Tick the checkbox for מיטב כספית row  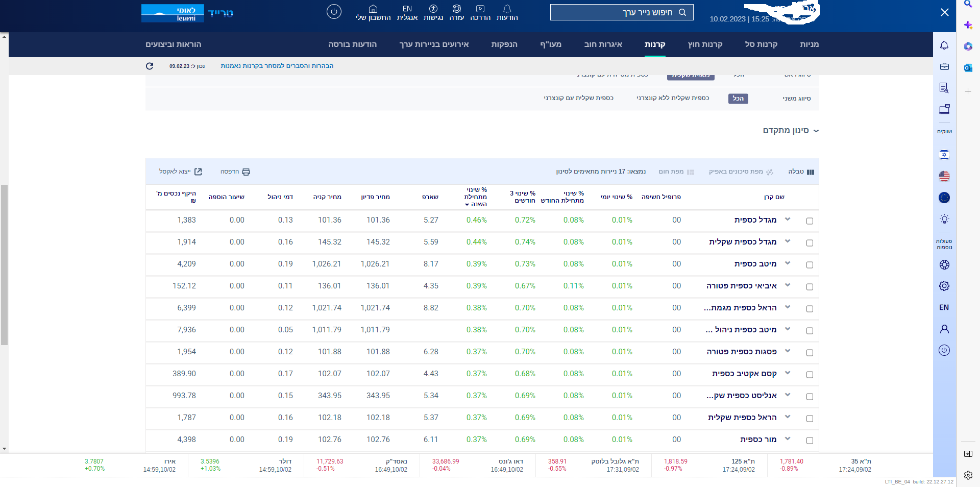[x=810, y=265]
